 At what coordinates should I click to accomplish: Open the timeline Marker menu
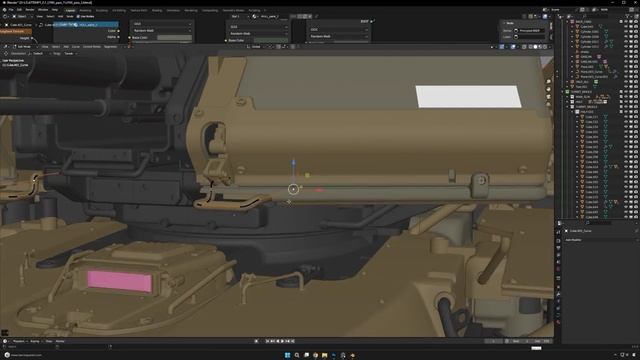tap(60, 341)
